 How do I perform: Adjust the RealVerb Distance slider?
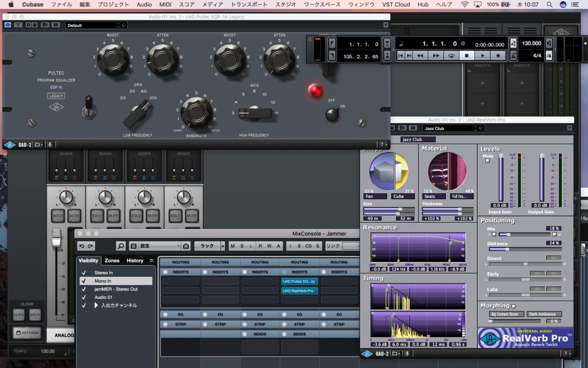[524, 249]
